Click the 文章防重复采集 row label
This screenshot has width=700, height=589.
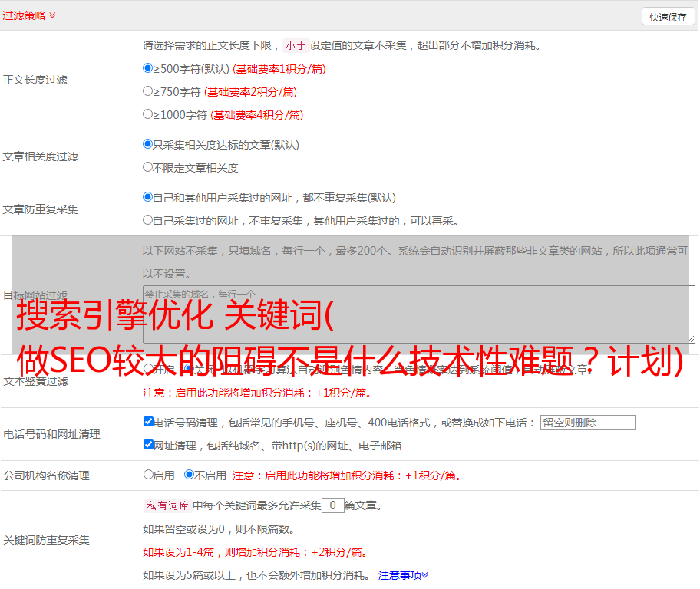tap(41, 209)
